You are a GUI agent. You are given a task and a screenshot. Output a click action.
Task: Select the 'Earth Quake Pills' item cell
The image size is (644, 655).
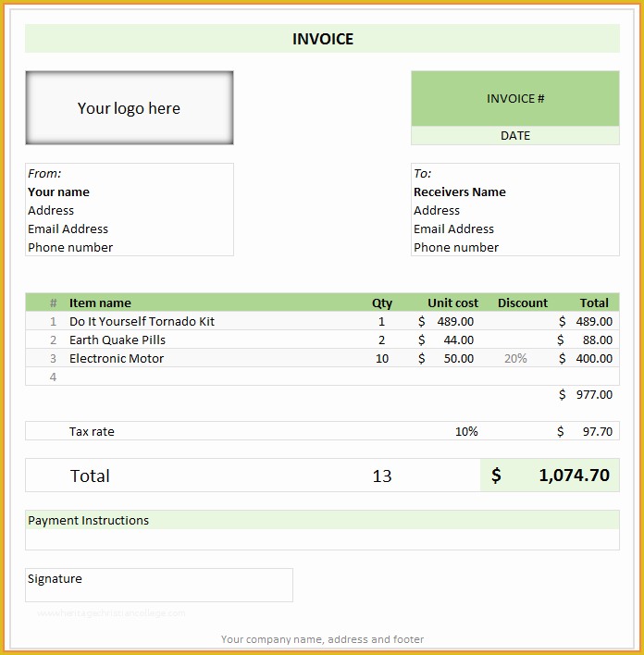click(118, 340)
